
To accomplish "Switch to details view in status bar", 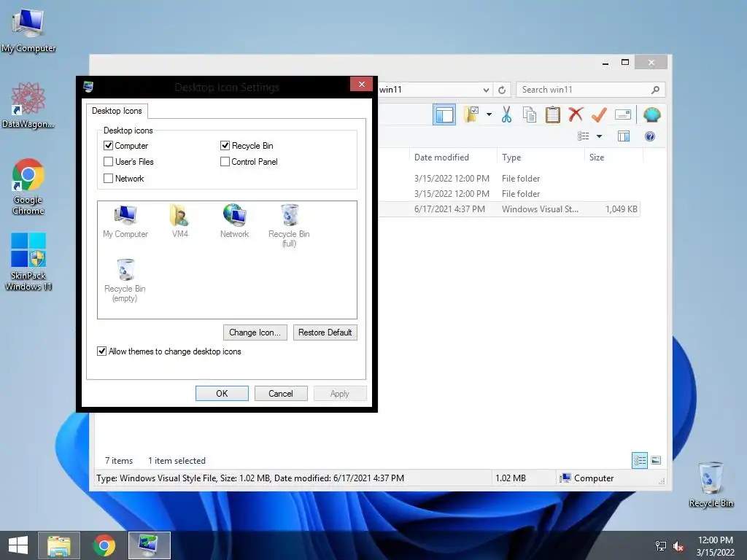I will tap(639, 460).
